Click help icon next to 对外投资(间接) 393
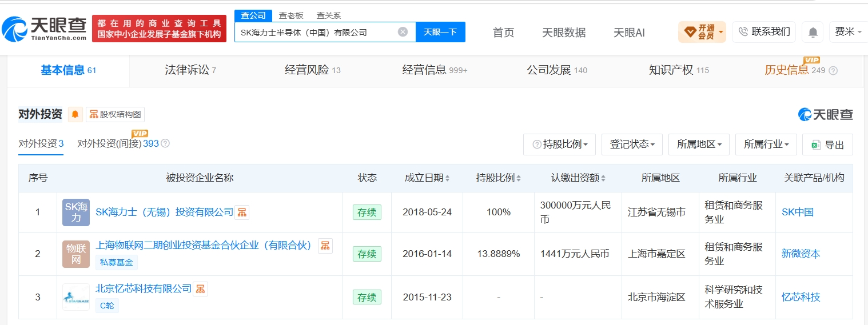Image resolution: width=868 pixels, height=325 pixels. 165,143
